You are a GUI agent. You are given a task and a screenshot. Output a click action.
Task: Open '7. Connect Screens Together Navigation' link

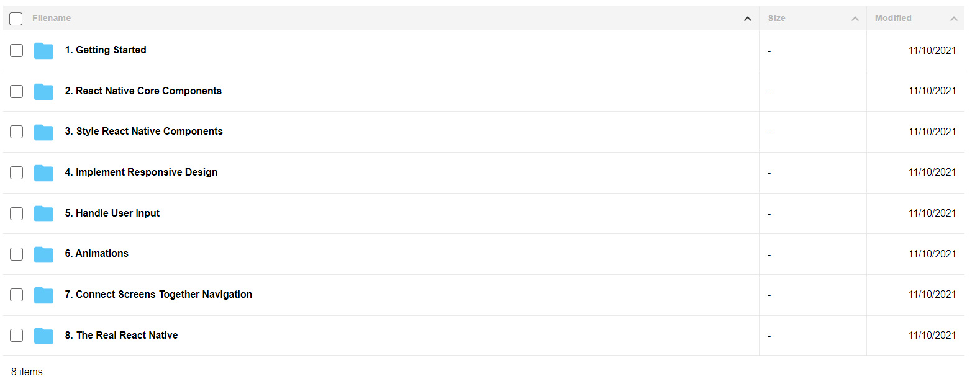click(x=158, y=294)
